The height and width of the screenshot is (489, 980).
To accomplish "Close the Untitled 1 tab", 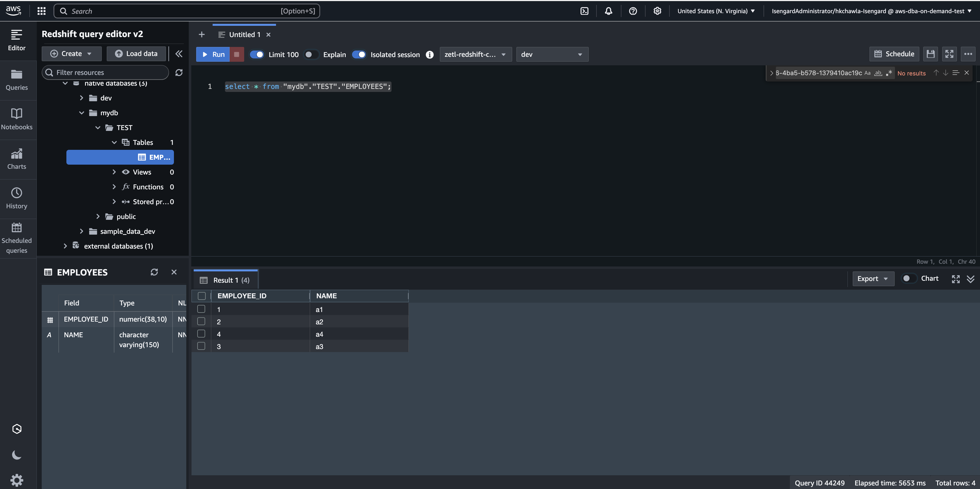I will (x=268, y=35).
